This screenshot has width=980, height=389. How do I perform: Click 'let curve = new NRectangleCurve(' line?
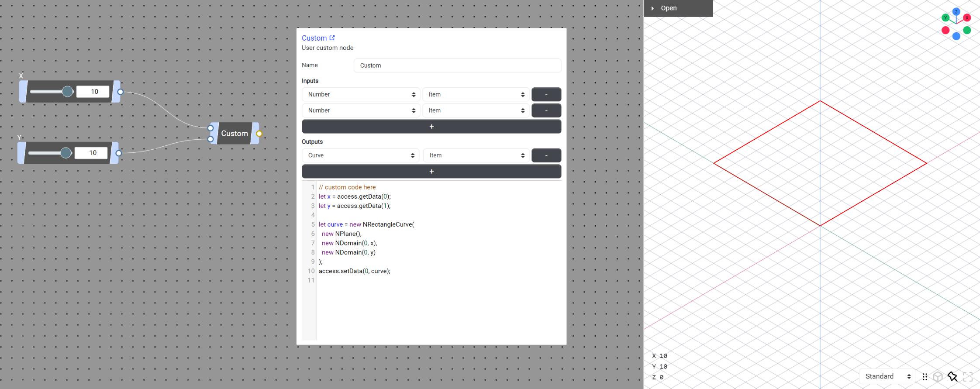tap(366, 224)
